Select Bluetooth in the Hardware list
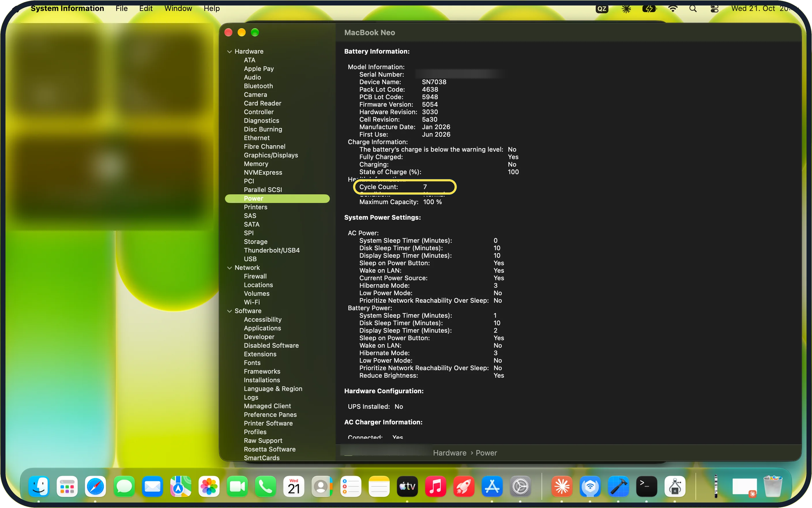 click(x=258, y=86)
